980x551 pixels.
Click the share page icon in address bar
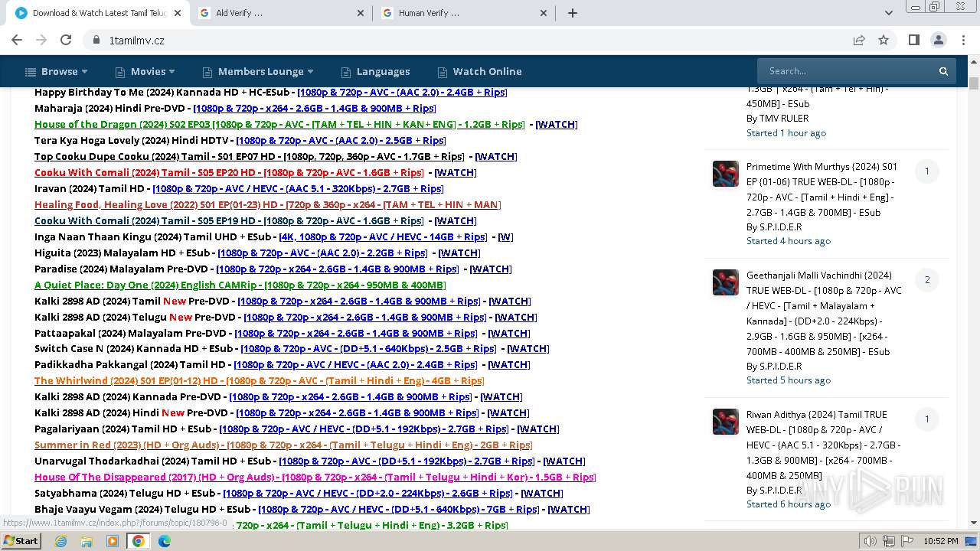point(859,40)
